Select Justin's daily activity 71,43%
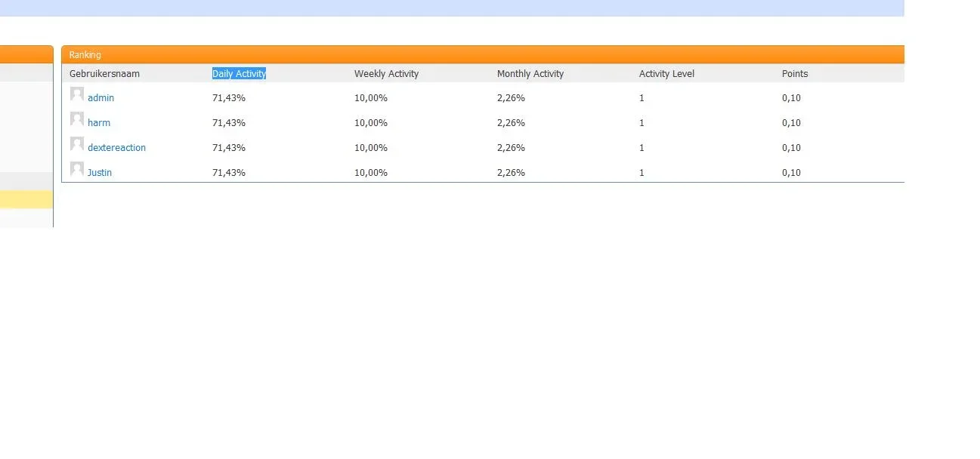Image resolution: width=980 pixels, height=459 pixels. (229, 173)
